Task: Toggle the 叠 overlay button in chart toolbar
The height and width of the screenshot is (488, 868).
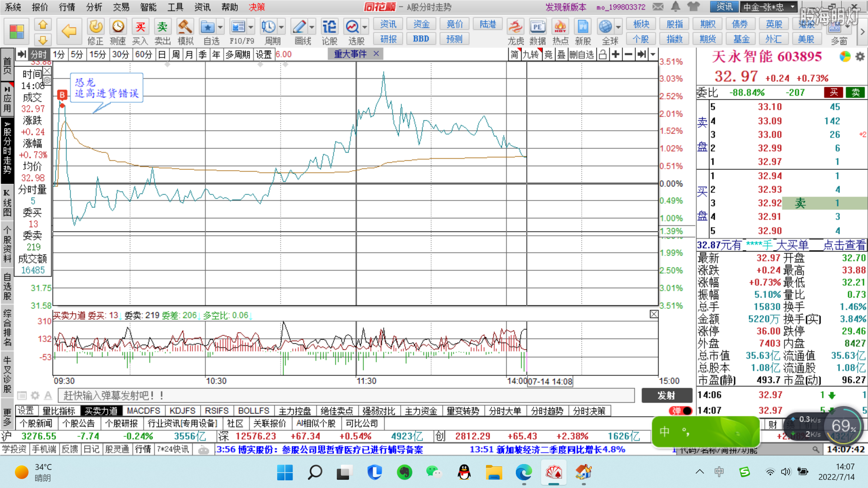Action: click(x=561, y=55)
